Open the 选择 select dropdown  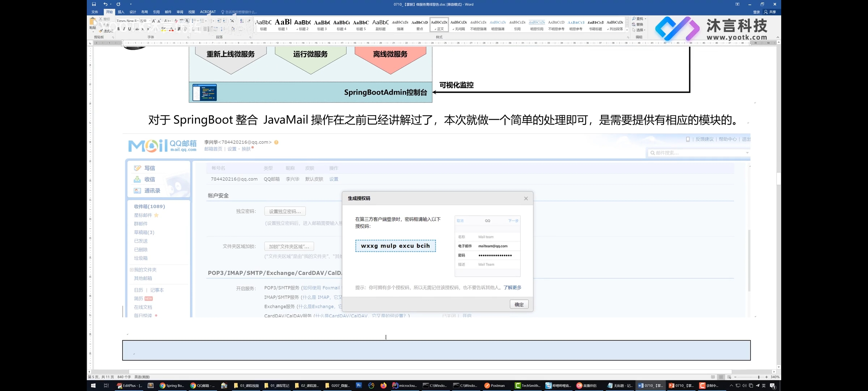(639, 30)
